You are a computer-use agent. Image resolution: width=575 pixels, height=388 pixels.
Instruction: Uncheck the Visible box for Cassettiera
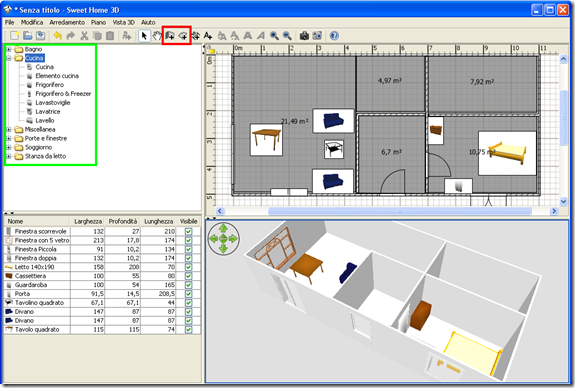(x=188, y=276)
